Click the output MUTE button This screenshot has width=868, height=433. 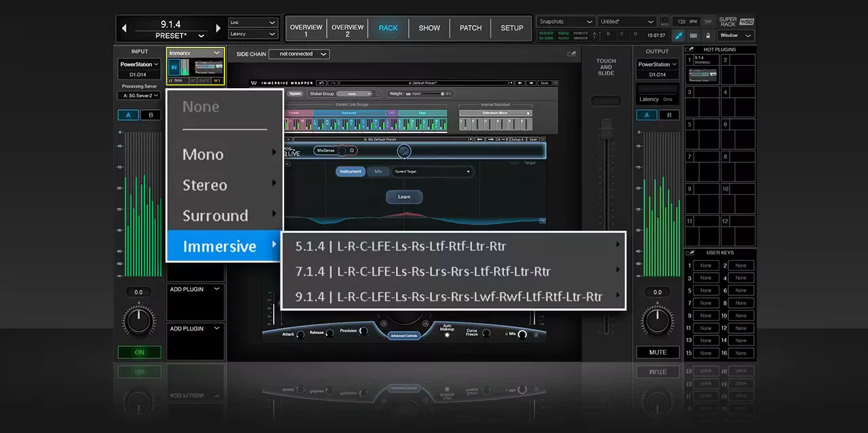pyautogui.click(x=657, y=352)
